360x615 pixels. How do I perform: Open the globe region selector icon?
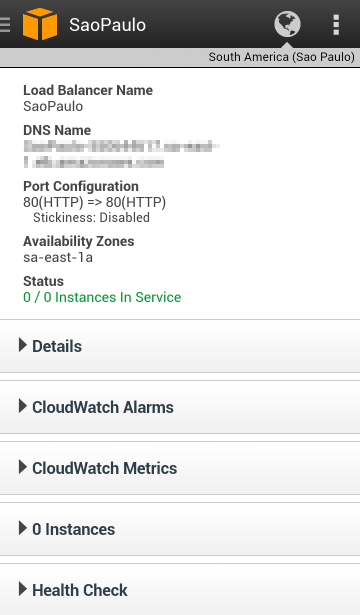pyautogui.click(x=287, y=24)
